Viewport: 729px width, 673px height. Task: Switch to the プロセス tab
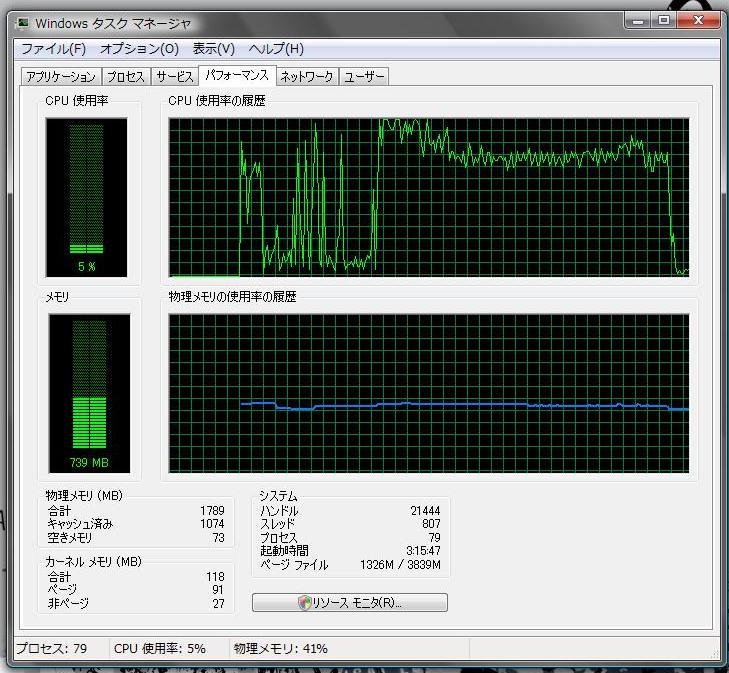pyautogui.click(x=126, y=76)
